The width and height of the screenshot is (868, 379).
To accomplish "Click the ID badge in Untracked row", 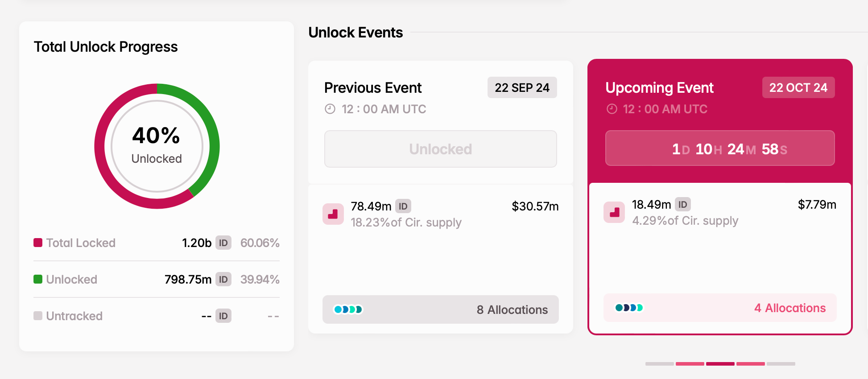I will pos(223,316).
